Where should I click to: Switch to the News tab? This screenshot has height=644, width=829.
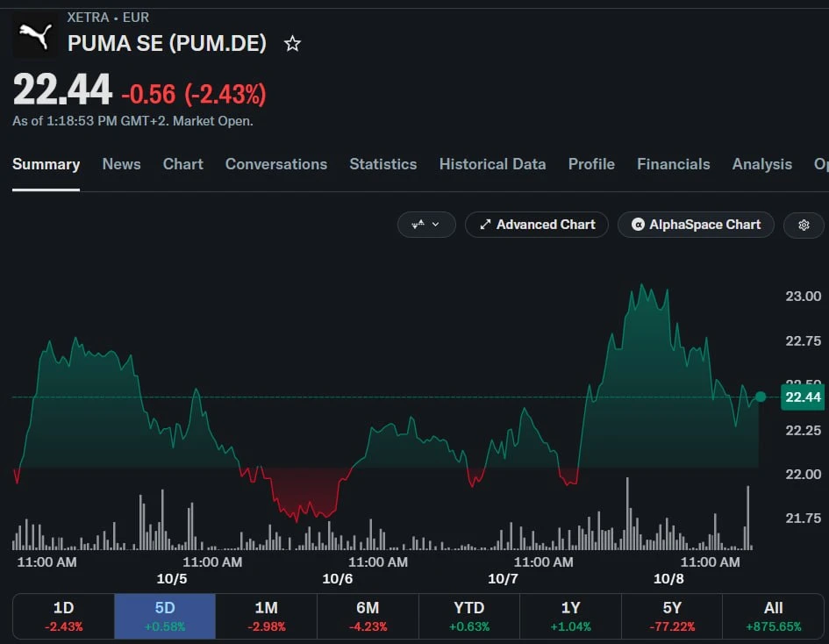point(122,164)
